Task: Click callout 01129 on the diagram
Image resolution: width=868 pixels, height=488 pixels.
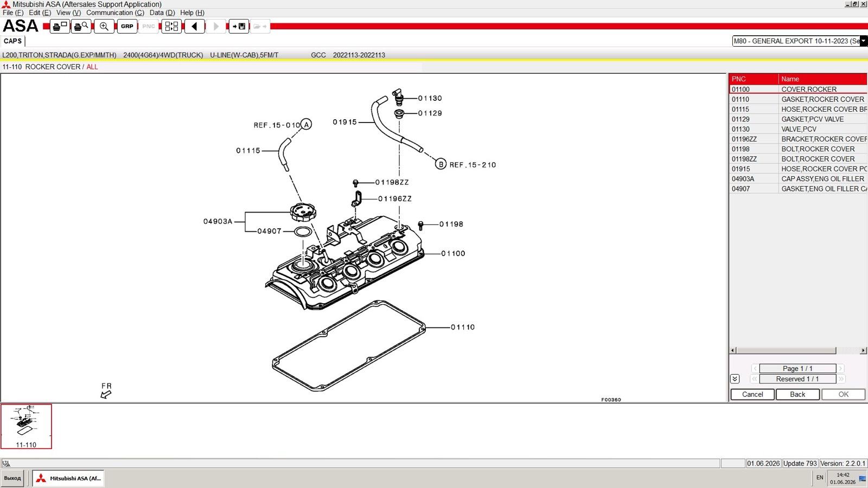Action: [x=430, y=113]
